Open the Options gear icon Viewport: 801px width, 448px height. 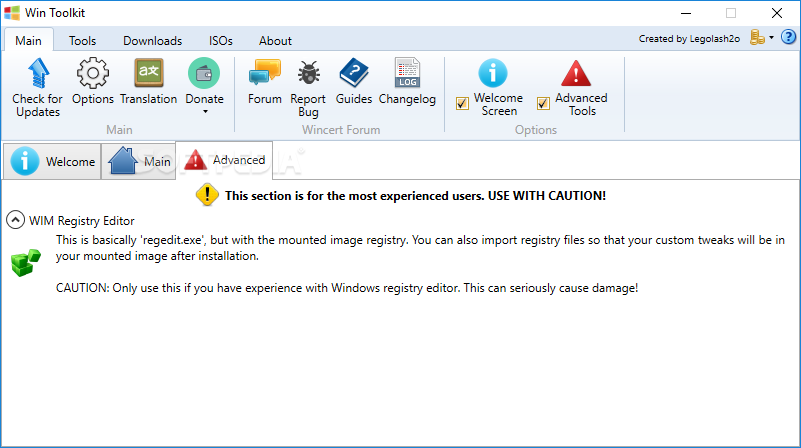(x=92, y=74)
